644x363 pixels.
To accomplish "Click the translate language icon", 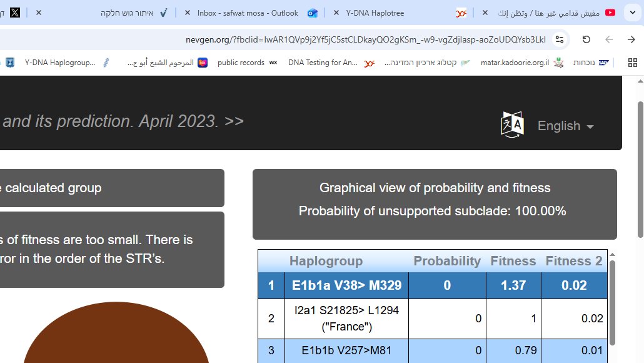I will pos(512,125).
